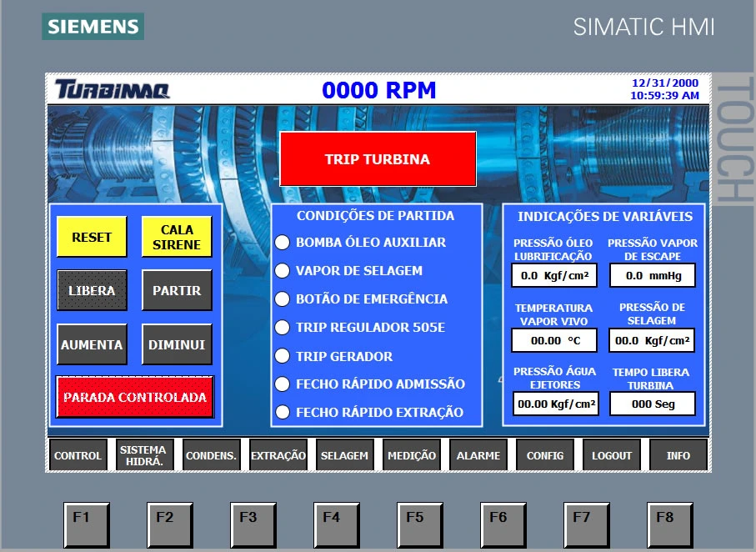Image resolution: width=756 pixels, height=552 pixels.
Task: Open the CONFIG screen
Action: (545, 455)
